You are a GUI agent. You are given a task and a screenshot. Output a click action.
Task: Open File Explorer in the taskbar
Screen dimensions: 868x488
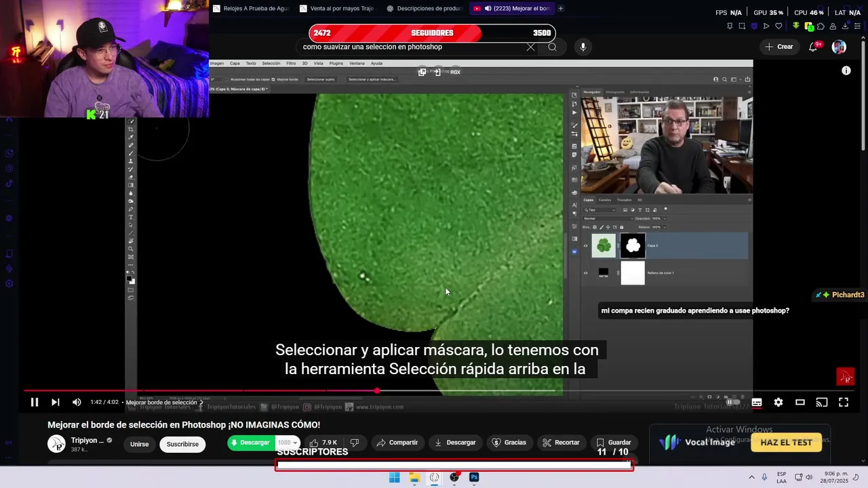[414, 477]
